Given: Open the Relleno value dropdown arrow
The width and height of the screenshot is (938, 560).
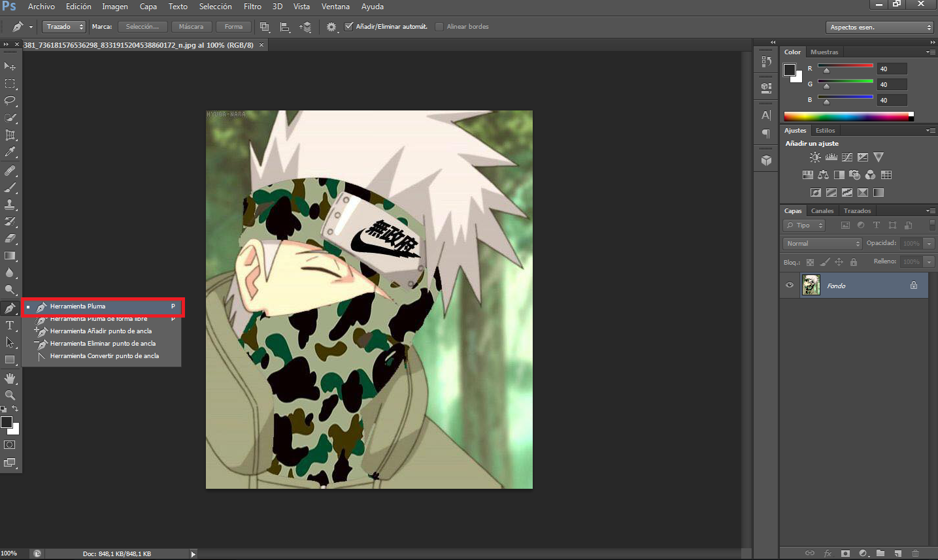Looking at the screenshot, I should point(929,261).
